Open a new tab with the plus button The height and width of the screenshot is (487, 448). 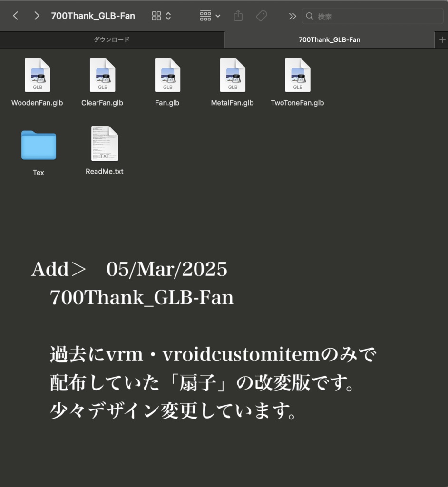coord(442,39)
